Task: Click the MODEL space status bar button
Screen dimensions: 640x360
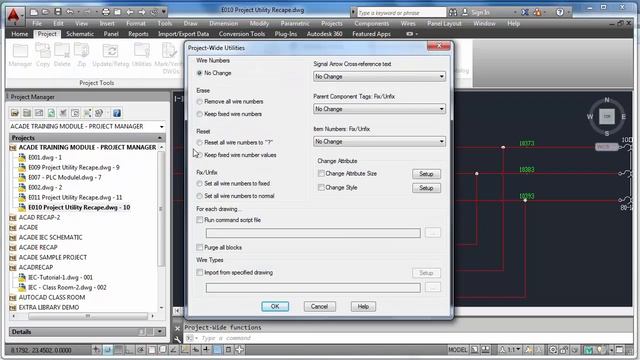Action: tap(458, 350)
